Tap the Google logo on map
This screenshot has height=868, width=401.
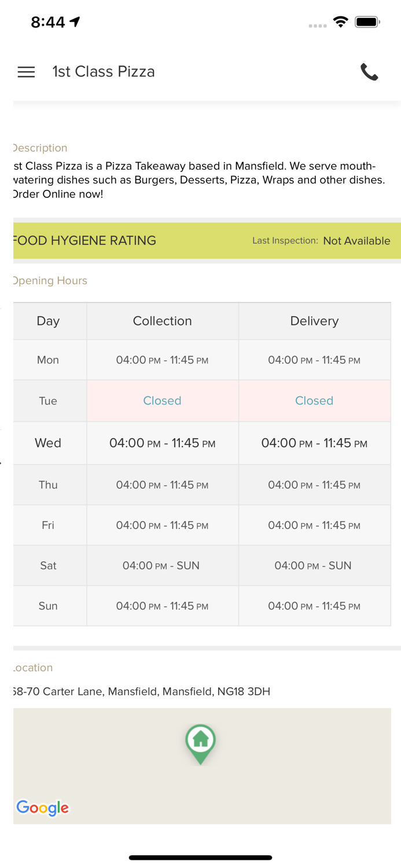(42, 807)
